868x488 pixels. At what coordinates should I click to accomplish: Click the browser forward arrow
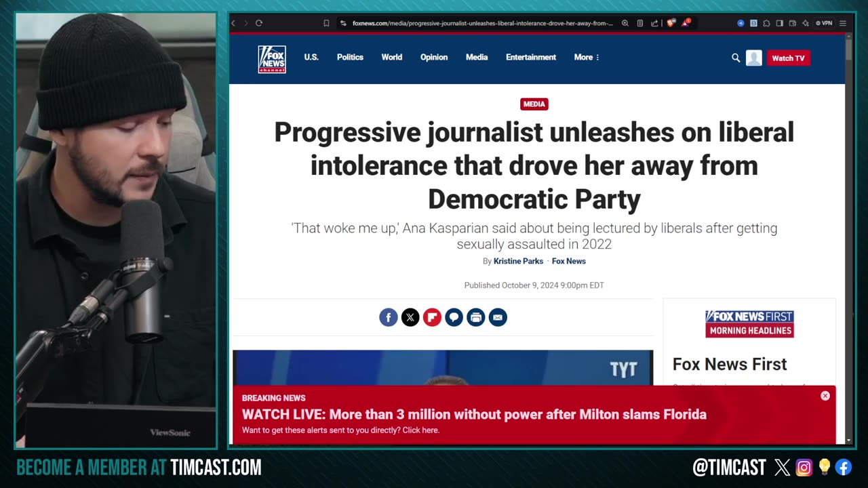[x=245, y=23]
